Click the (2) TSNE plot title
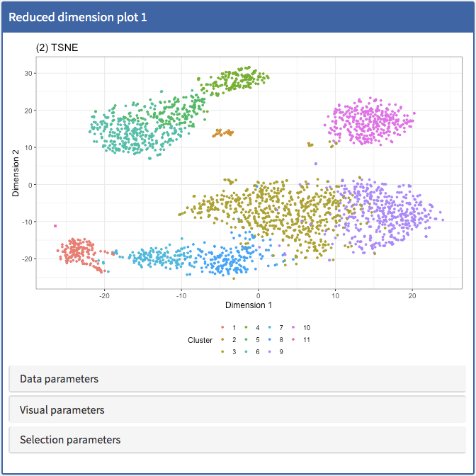This screenshot has height=476, width=476. (x=57, y=47)
